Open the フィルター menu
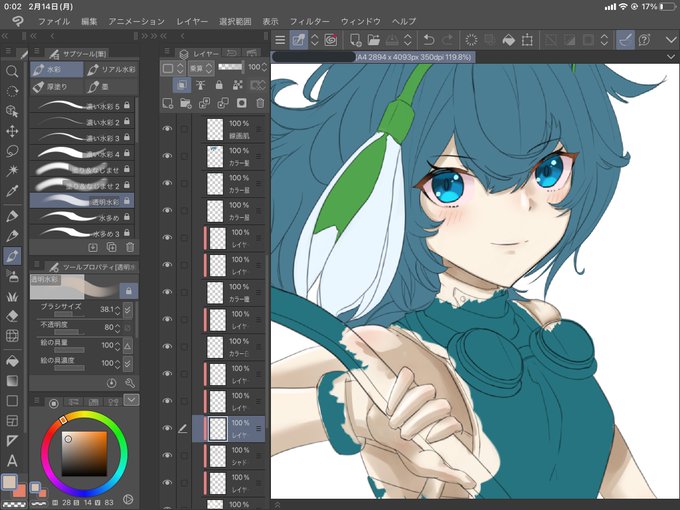 coord(309,21)
